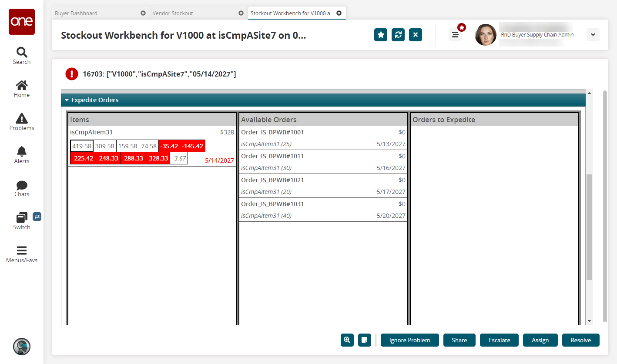This screenshot has width=617, height=364.
Task: Click the page vertical scrollbar thumb
Action: coord(605,205)
